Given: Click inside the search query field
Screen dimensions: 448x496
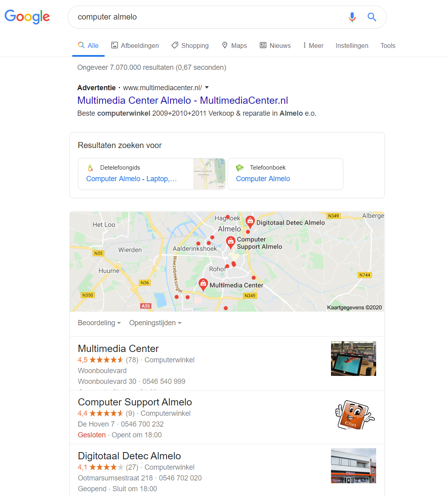Looking at the screenshot, I should pyautogui.click(x=208, y=17).
